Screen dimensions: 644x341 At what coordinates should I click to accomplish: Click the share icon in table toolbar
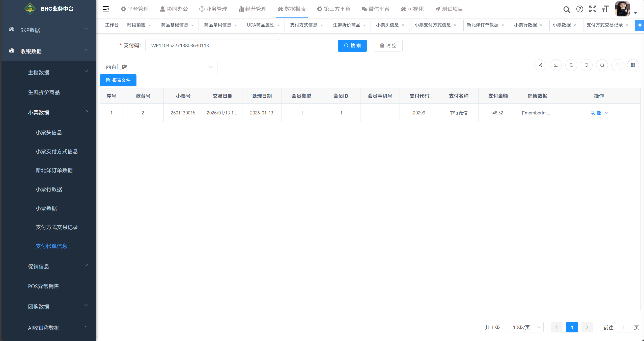pyautogui.click(x=540, y=65)
